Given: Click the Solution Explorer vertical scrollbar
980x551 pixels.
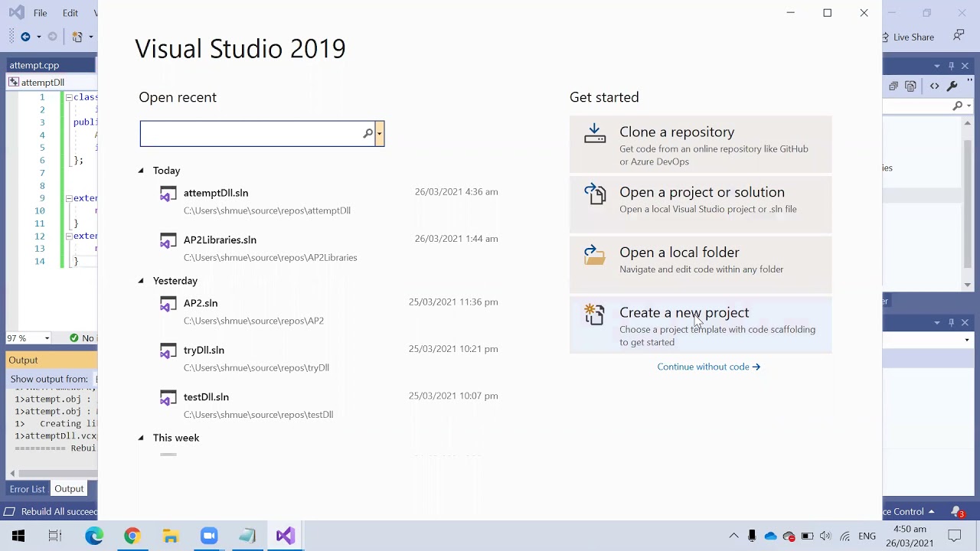Looking at the screenshot, I should pos(968,204).
